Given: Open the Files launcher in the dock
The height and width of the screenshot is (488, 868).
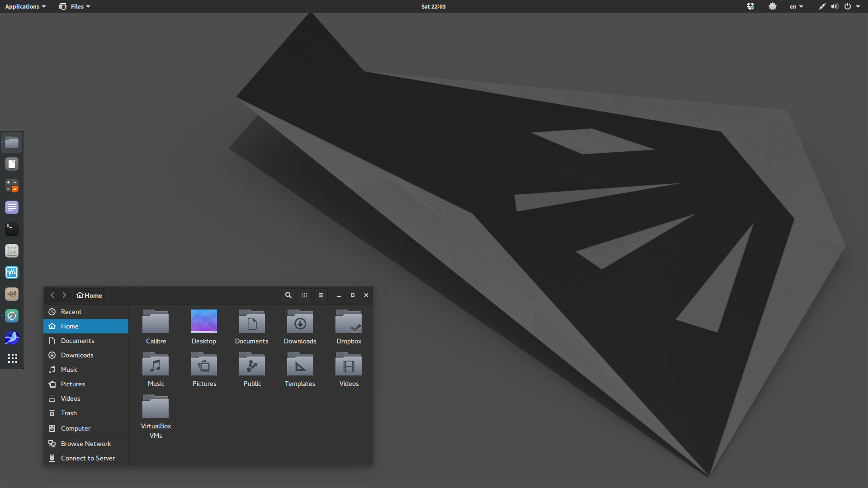Looking at the screenshot, I should coord(12,143).
